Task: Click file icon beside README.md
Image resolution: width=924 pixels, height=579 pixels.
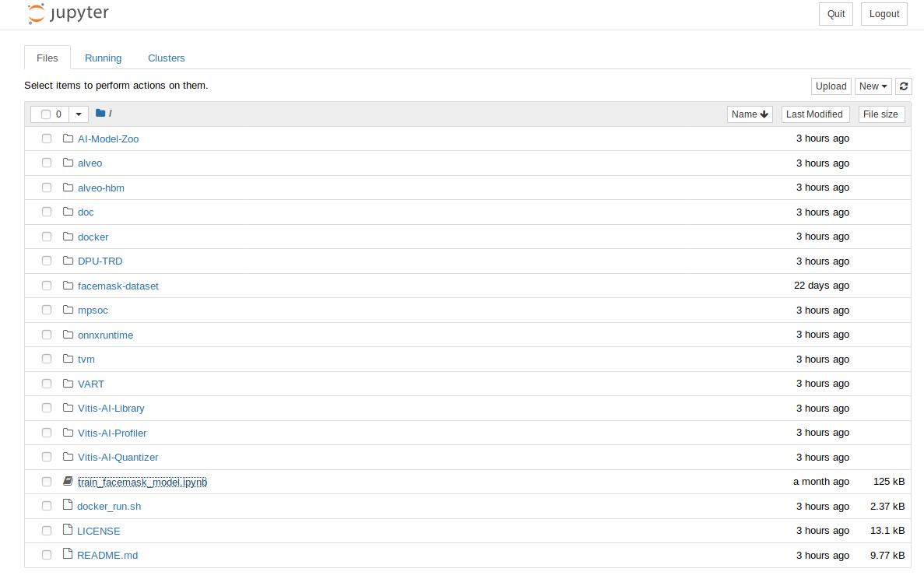Action: tap(68, 554)
